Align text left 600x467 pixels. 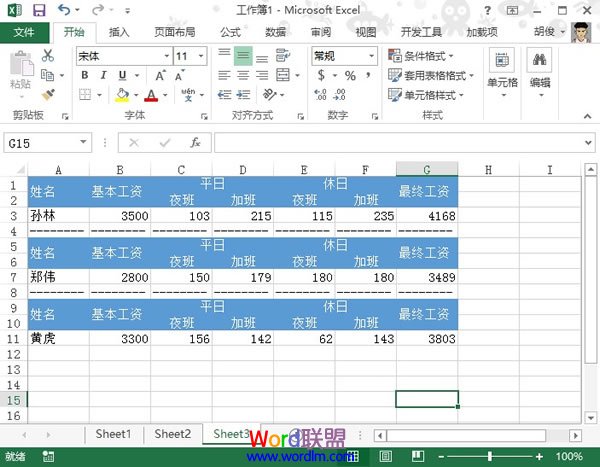pyautogui.click(x=224, y=75)
